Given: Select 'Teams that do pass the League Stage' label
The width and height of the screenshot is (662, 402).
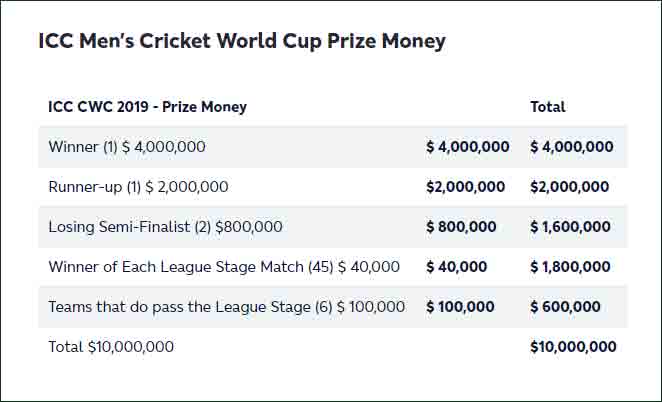Looking at the screenshot, I should click(x=227, y=307).
